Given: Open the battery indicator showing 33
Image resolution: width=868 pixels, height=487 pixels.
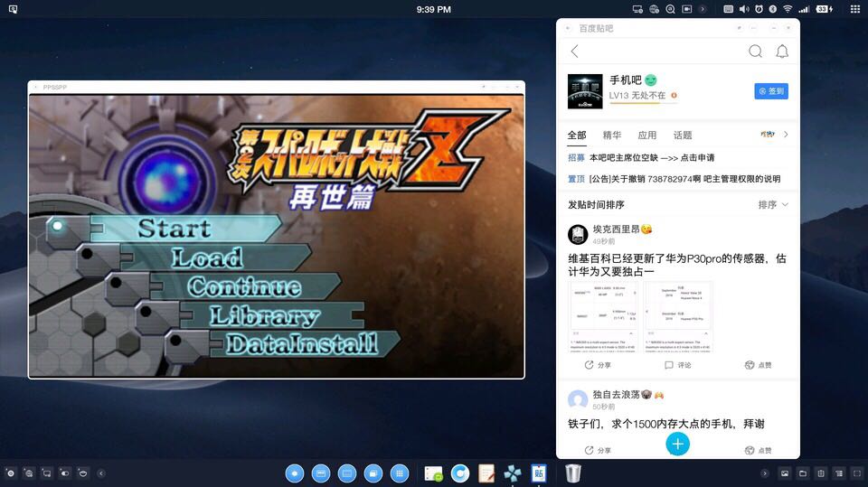Looking at the screenshot, I should [825, 9].
